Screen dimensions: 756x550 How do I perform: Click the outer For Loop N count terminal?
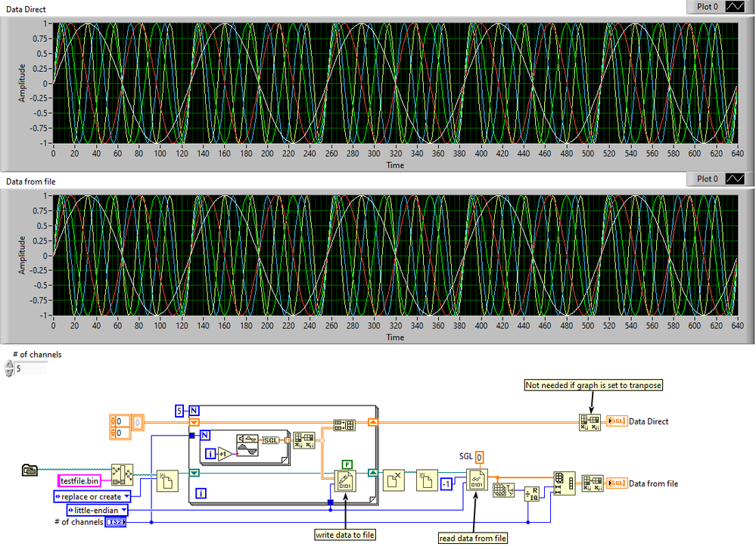[x=194, y=411]
